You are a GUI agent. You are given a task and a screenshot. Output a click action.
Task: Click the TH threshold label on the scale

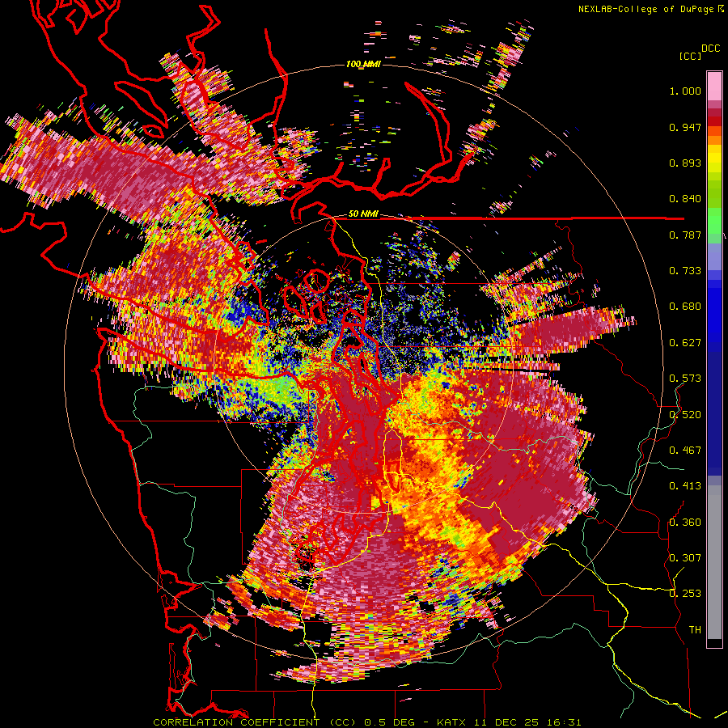(695, 630)
